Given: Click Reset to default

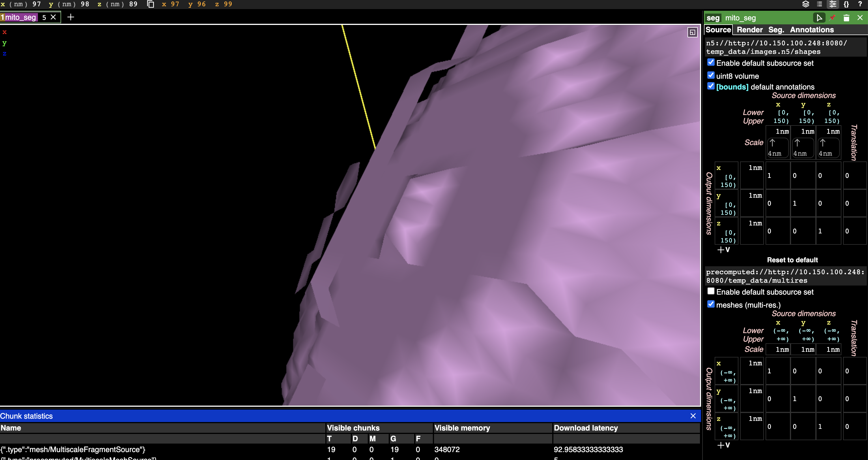Looking at the screenshot, I should pos(792,260).
